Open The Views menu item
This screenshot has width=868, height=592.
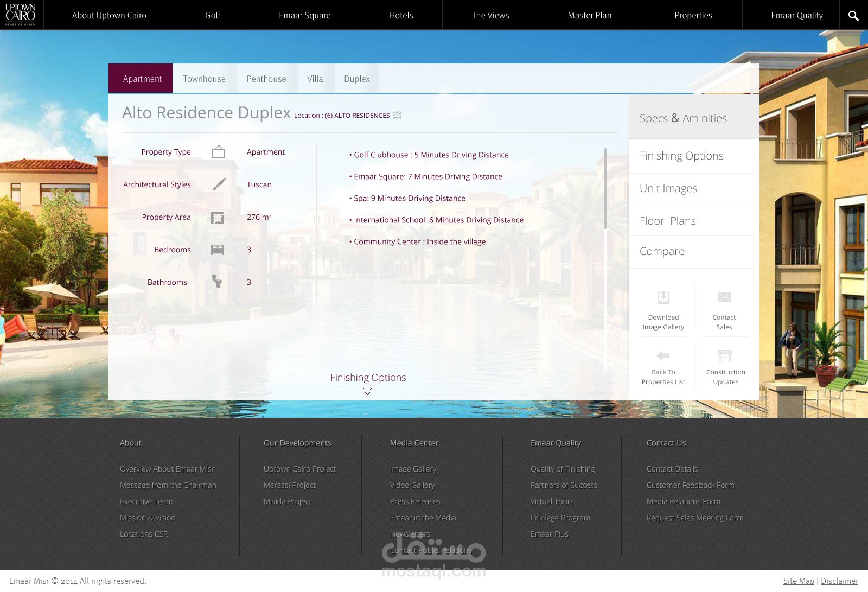[x=490, y=15]
